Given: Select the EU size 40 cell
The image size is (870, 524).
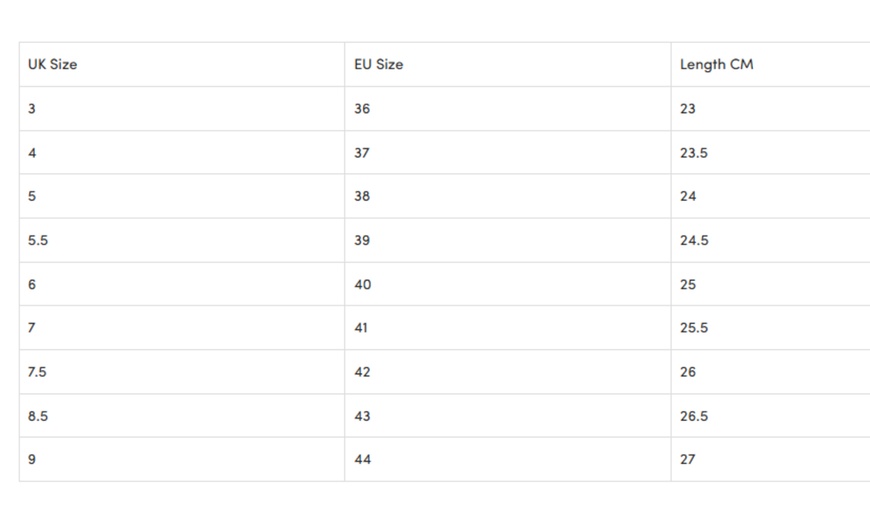Looking at the screenshot, I should tap(362, 284).
